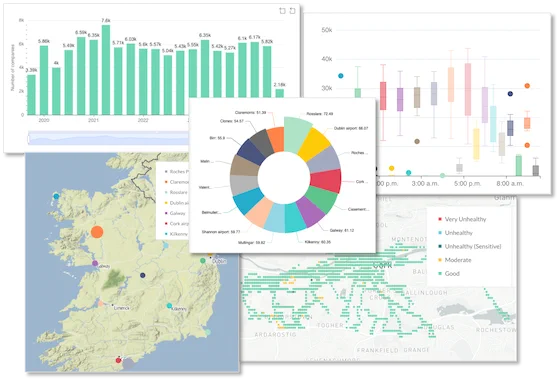Viewport: 560px width, 380px height.
Task: Toggle Claremorris in the weather map legend
Action: 176,182
